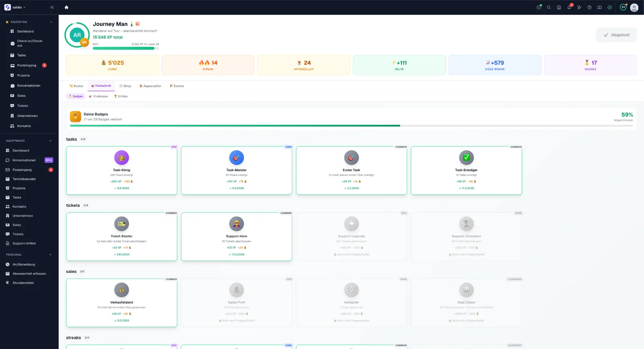Open Konversationen in favorites section
The width and height of the screenshot is (644, 349).
(29, 85)
